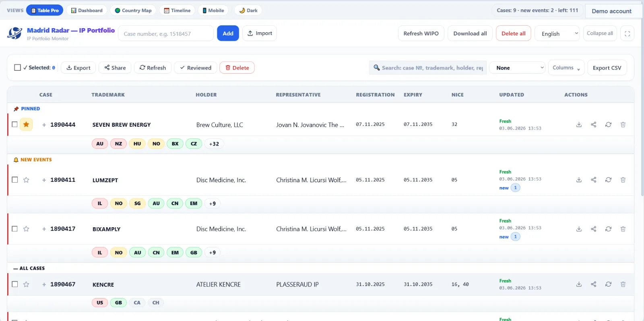Switch to the Country Map view
The height and width of the screenshot is (321, 644).
[133, 10]
